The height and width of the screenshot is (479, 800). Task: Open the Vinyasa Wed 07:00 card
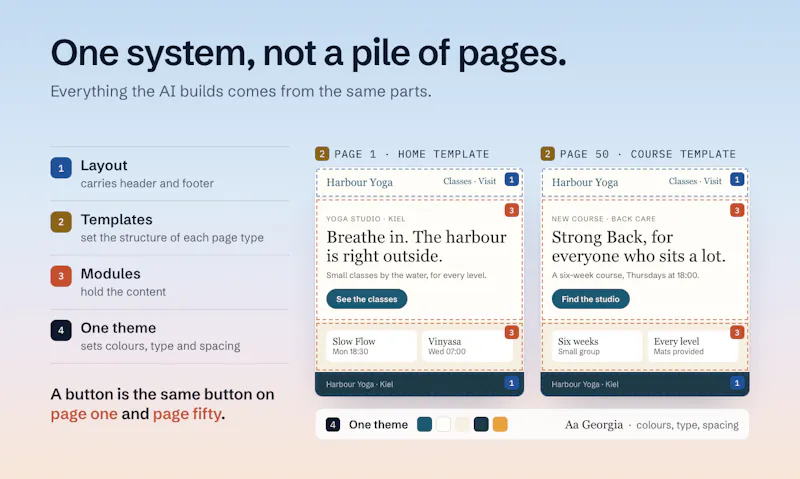coord(467,346)
